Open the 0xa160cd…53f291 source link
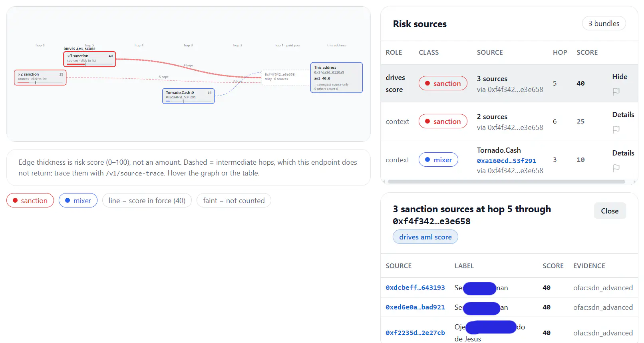Screen dimensions: 644x343 [x=506, y=161]
